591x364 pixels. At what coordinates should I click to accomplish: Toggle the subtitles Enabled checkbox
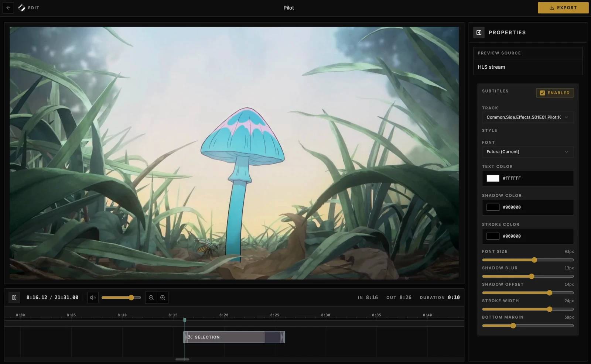tap(542, 93)
